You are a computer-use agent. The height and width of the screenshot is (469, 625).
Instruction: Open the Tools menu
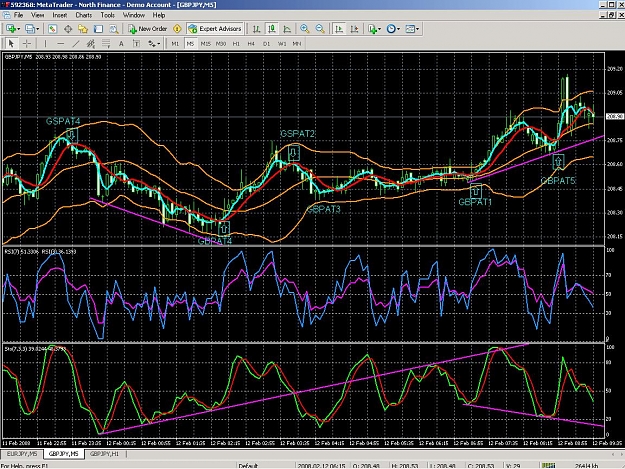(x=107, y=15)
